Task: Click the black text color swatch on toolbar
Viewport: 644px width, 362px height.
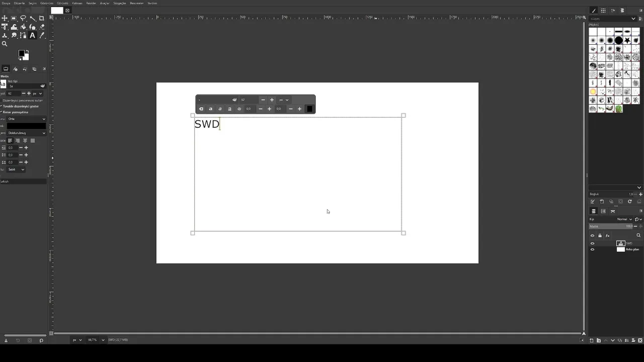Action: click(309, 109)
